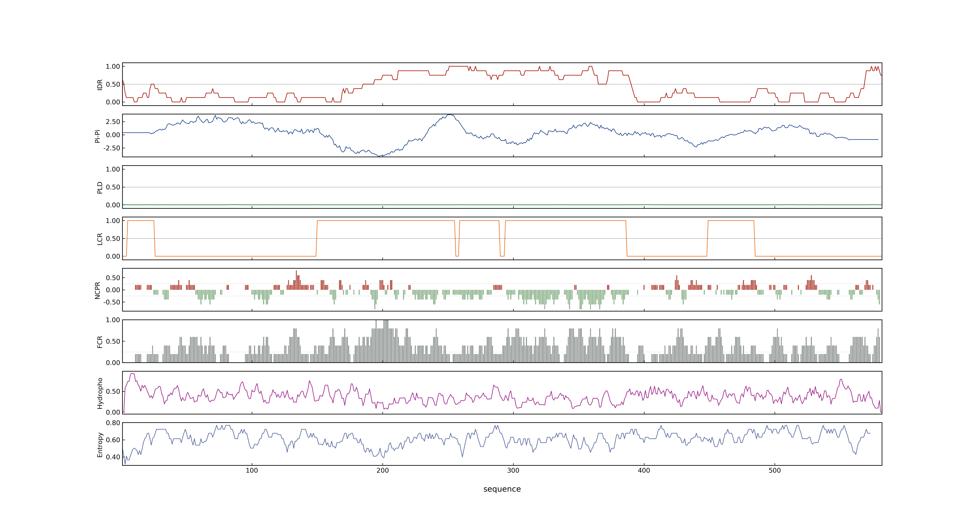
Task: Click the "IDR" y-axis label
Action: [x=100, y=85]
